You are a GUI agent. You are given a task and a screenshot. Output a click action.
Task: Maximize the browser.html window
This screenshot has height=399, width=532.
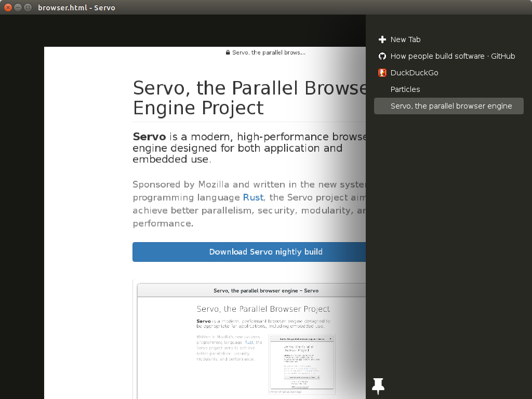[x=28, y=7]
